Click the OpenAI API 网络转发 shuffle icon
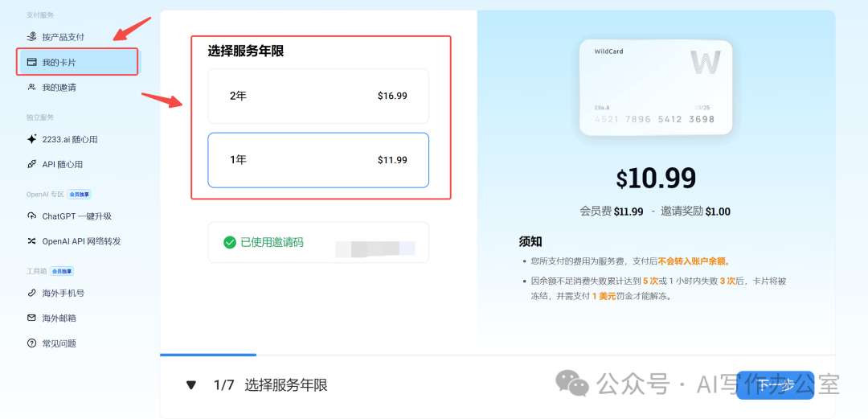 point(31,240)
